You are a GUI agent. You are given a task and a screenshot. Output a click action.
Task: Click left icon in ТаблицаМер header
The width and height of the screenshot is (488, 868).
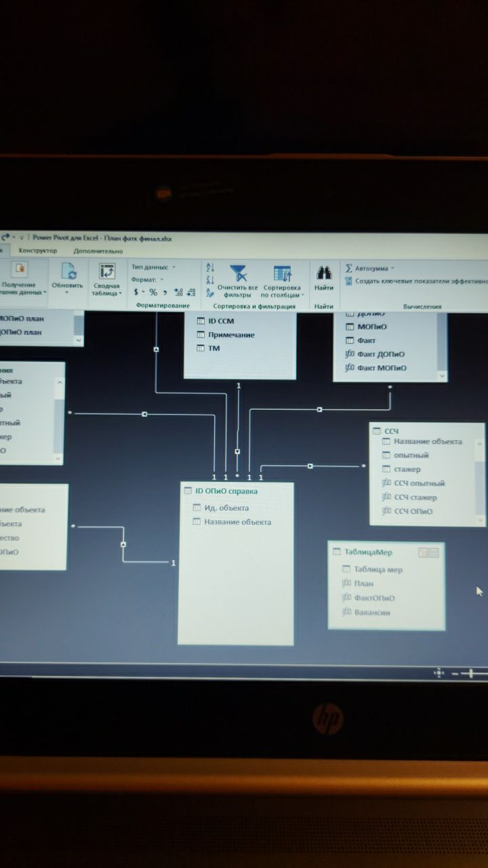point(423,552)
